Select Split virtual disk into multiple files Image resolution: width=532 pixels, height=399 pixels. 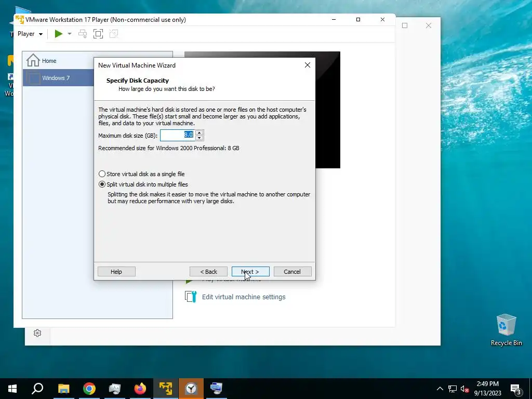143,184
